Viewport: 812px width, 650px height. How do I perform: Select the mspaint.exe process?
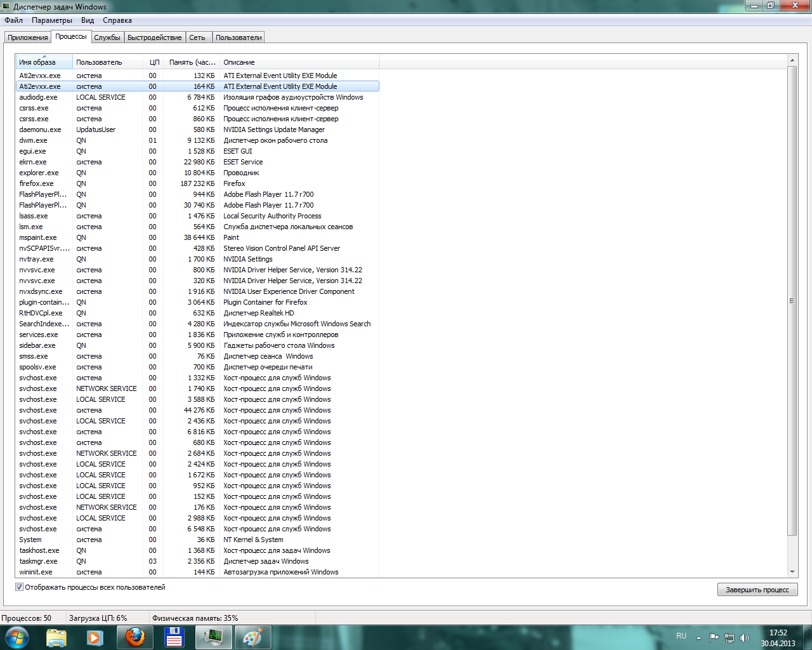click(197, 237)
